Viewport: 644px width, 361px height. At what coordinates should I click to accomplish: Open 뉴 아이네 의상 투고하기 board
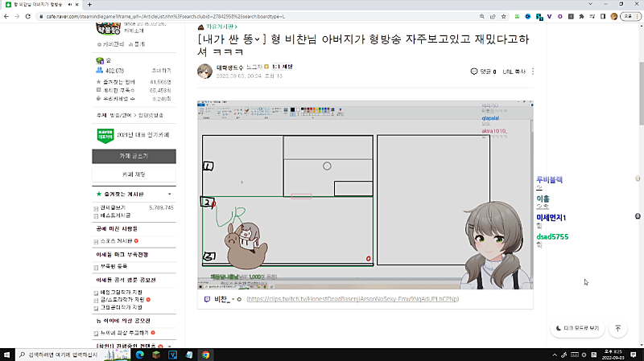pyautogui.click(x=125, y=333)
